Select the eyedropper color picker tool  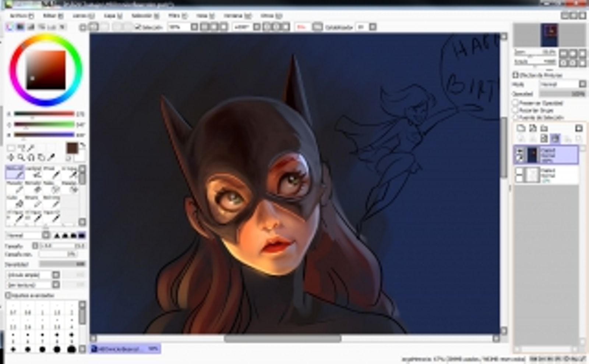[x=52, y=158]
